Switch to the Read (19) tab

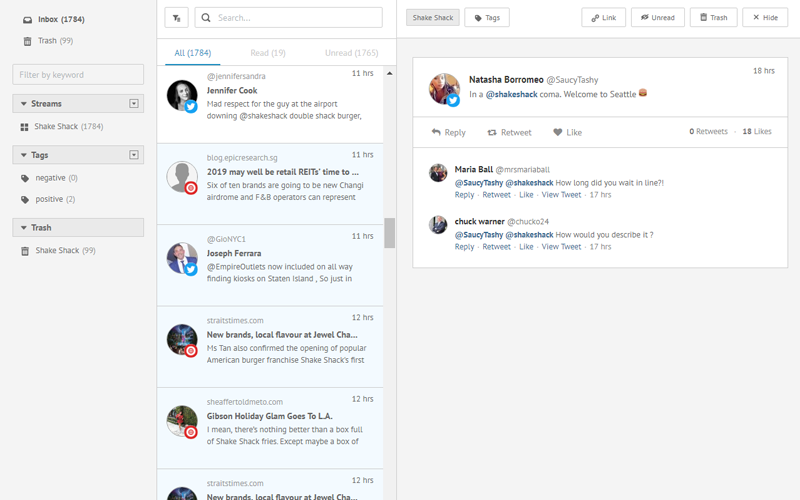tap(268, 53)
